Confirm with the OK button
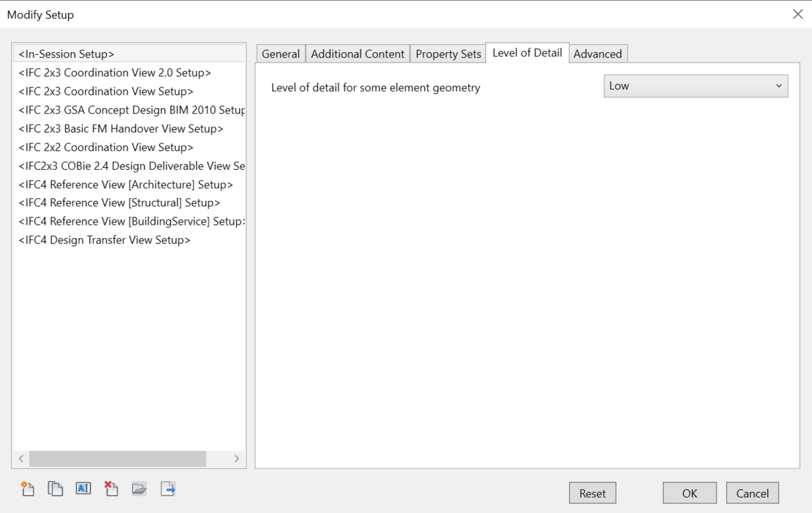The image size is (812, 513). pyautogui.click(x=690, y=493)
